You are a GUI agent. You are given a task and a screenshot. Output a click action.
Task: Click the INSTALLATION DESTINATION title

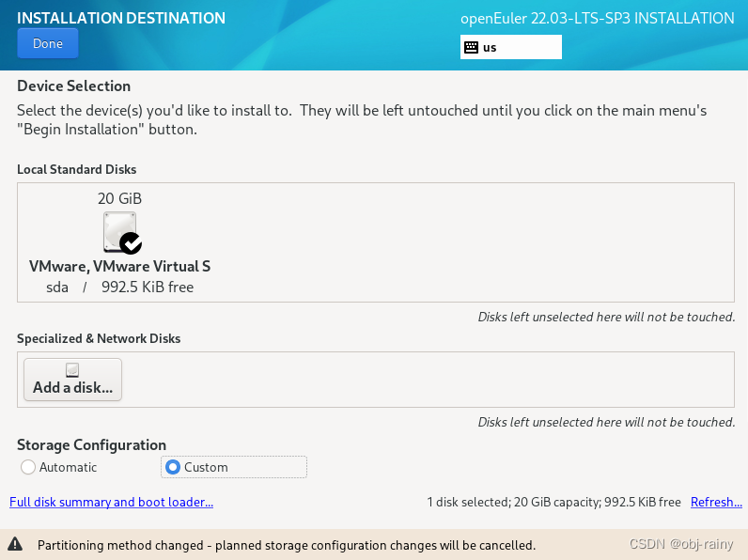121,18
